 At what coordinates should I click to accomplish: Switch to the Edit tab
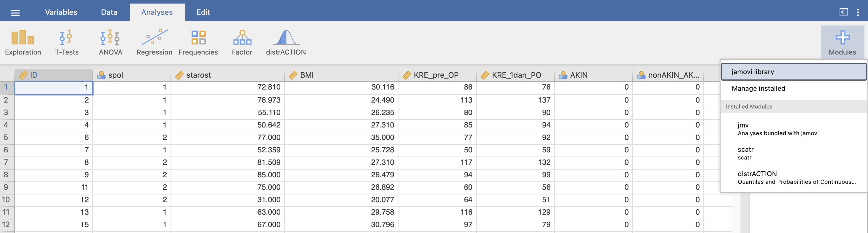click(203, 12)
